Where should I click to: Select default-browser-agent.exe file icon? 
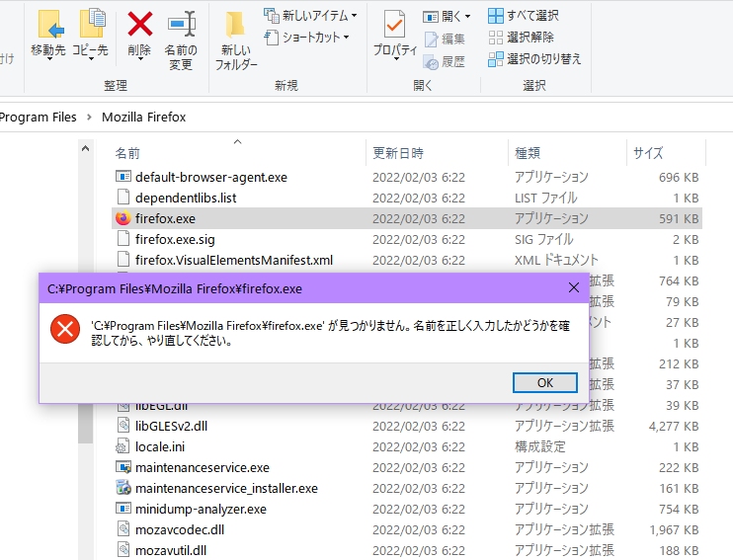coord(122,176)
